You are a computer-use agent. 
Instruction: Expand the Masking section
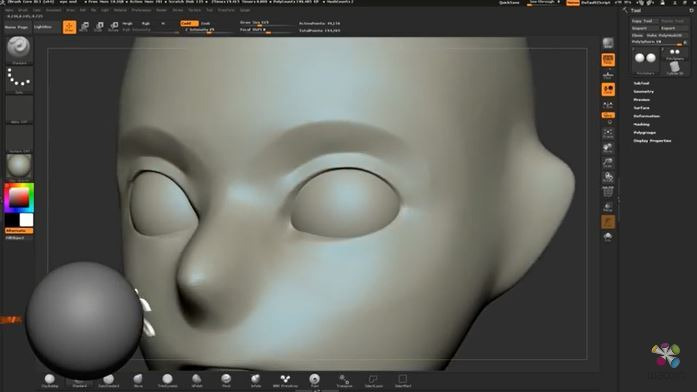coord(641,124)
